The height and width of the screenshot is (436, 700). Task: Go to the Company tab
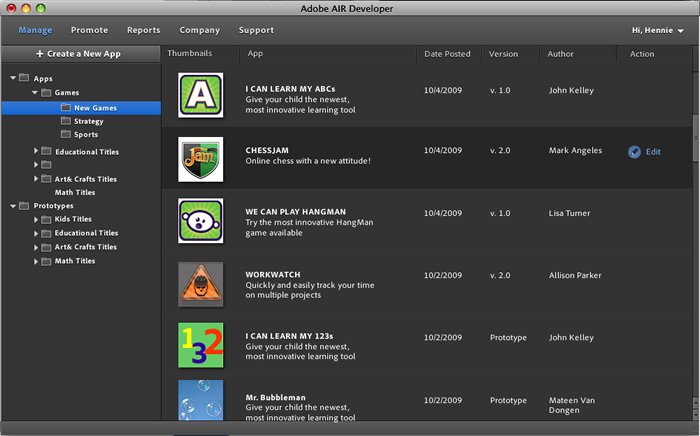[200, 30]
